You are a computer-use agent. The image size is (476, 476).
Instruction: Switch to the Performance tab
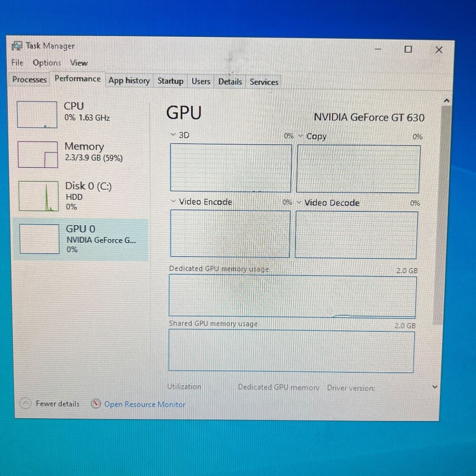[78, 79]
